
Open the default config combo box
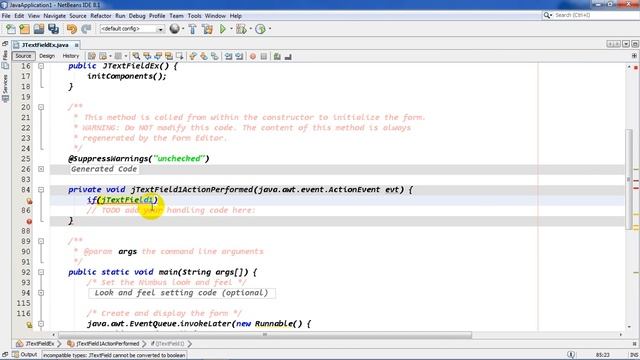coord(131,29)
